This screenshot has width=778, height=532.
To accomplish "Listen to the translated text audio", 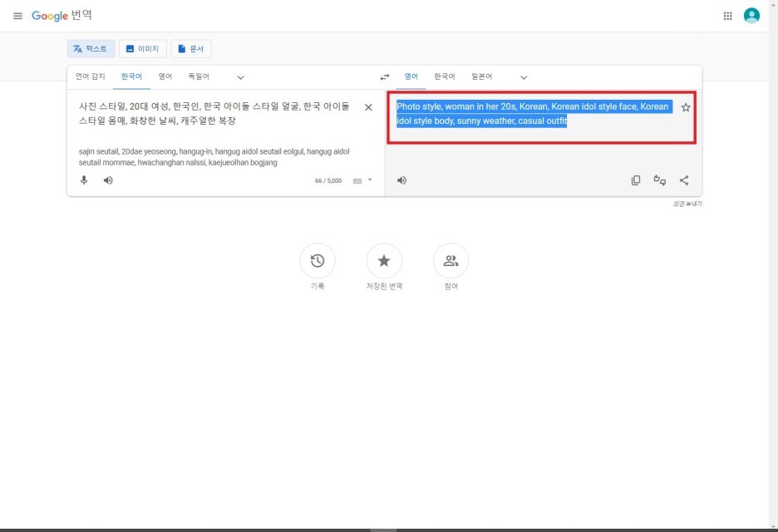I will click(x=402, y=180).
